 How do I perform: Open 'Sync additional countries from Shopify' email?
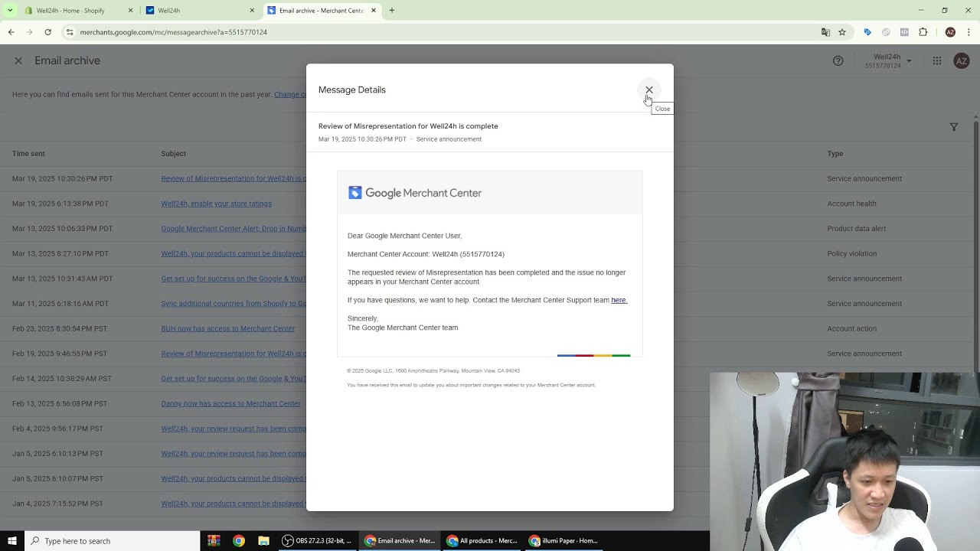click(234, 303)
